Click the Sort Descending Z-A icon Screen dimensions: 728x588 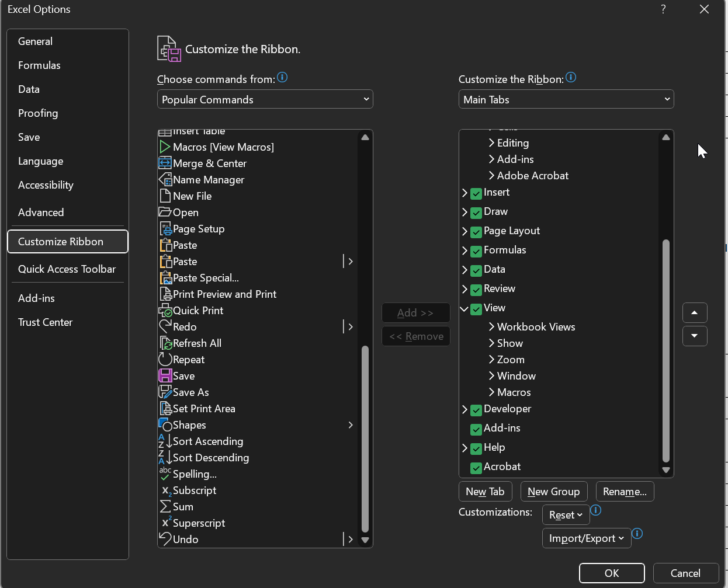[x=165, y=458]
